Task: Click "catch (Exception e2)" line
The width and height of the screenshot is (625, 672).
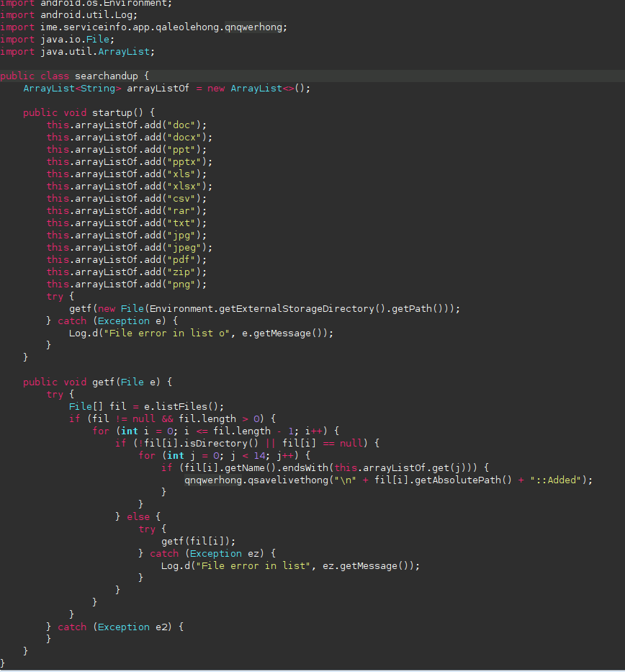Action: pos(114,627)
